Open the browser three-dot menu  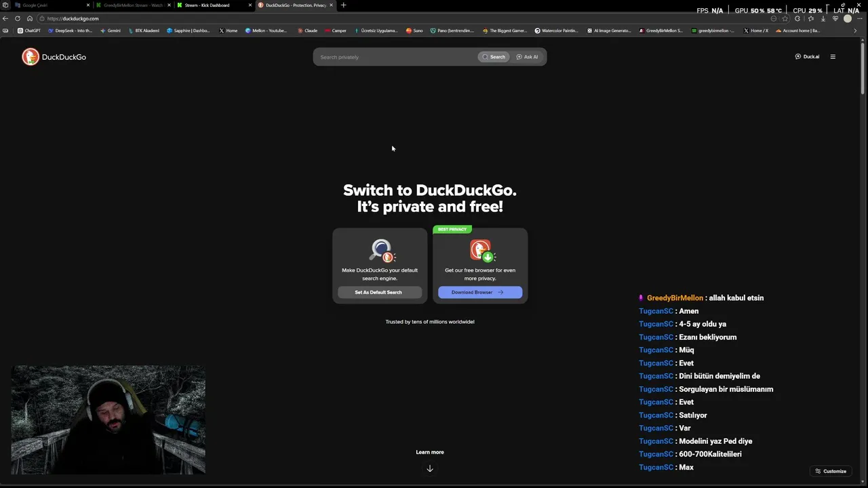coord(859,18)
